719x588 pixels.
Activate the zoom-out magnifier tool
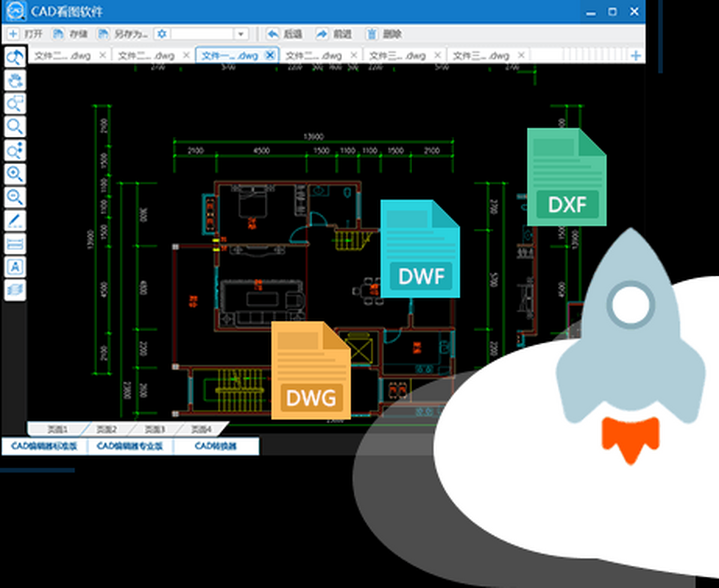coord(15,198)
